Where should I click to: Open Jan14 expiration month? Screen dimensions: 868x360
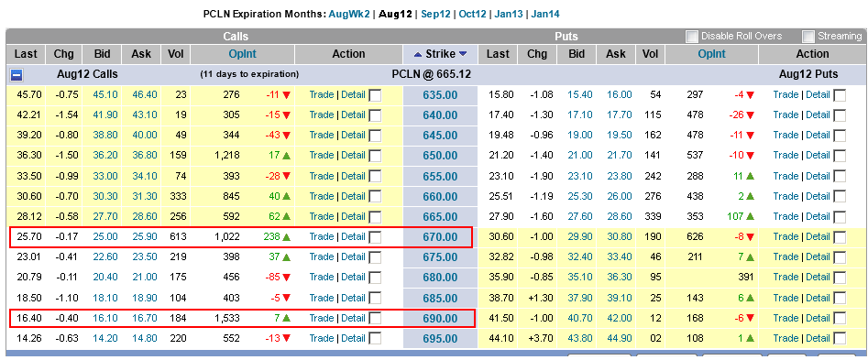coord(545,15)
